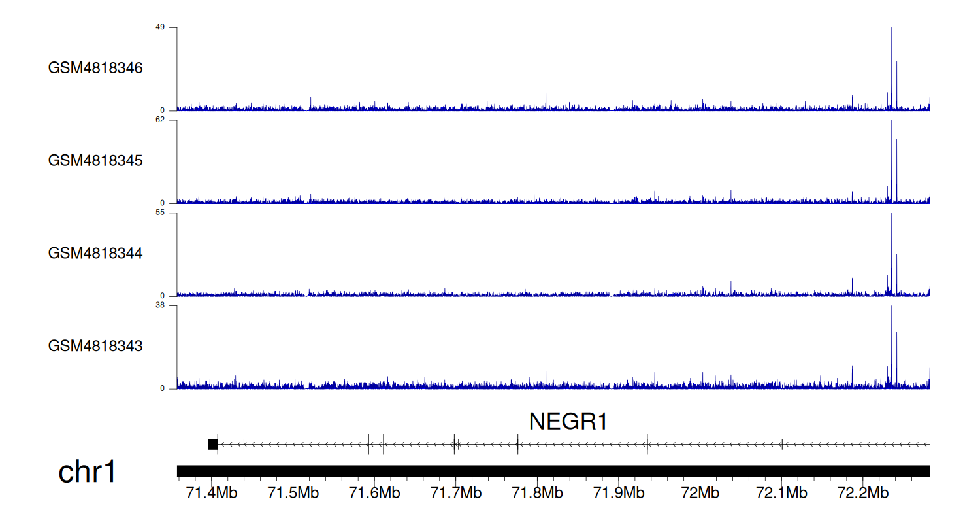Click the 71.4Mb axis tick label

click(x=211, y=492)
